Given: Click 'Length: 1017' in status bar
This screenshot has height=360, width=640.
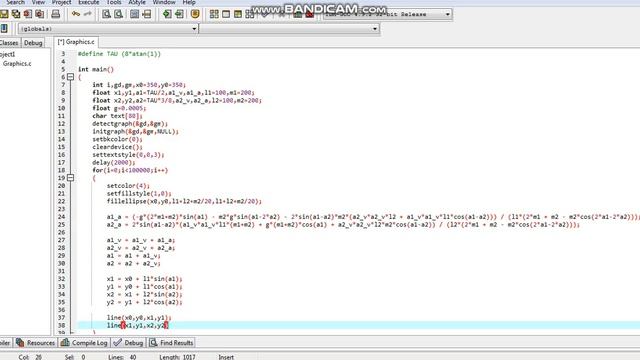Looking at the screenshot, I should 177,357.
